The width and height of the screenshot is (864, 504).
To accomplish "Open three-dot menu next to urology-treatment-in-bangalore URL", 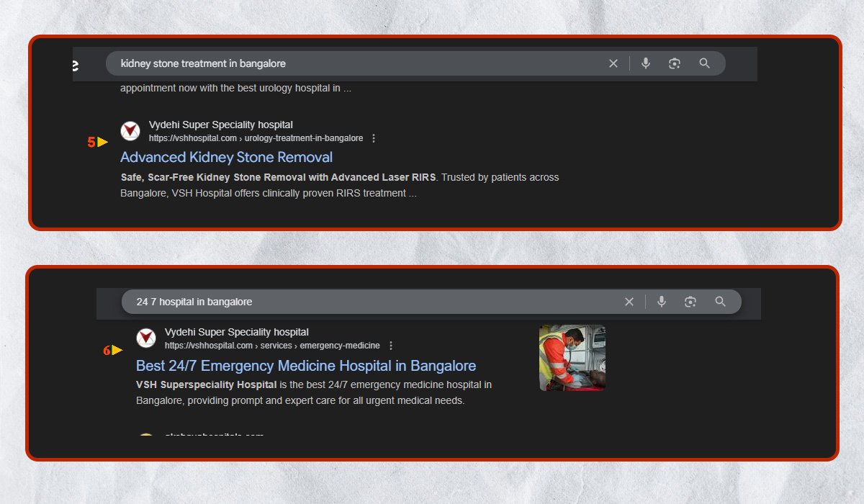I will point(373,138).
